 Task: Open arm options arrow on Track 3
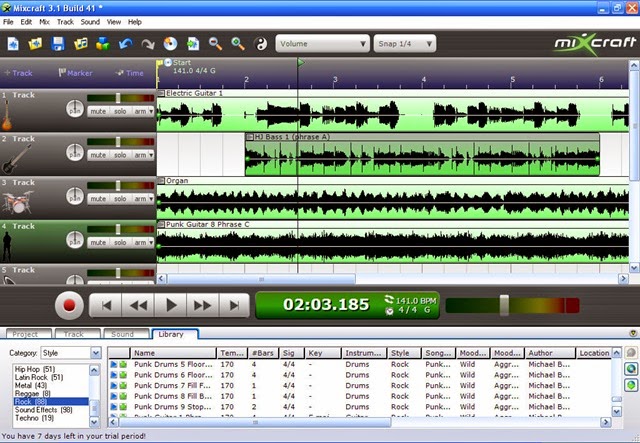click(151, 199)
